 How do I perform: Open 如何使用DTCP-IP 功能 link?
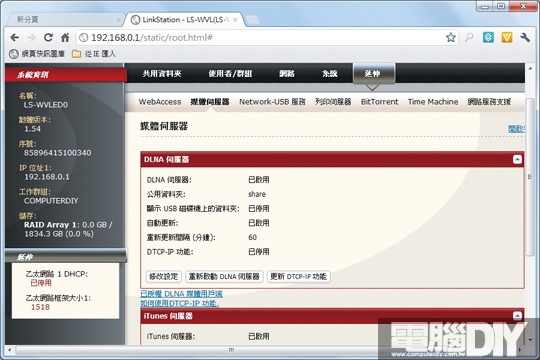(x=179, y=303)
